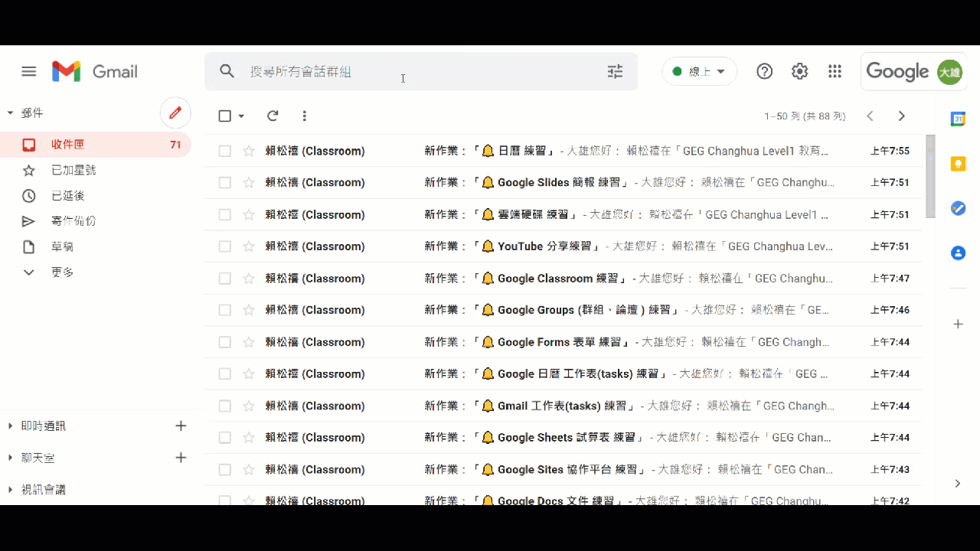Image resolution: width=980 pixels, height=551 pixels.
Task: Create a 聊天室 with plus icon
Action: pyautogui.click(x=181, y=458)
